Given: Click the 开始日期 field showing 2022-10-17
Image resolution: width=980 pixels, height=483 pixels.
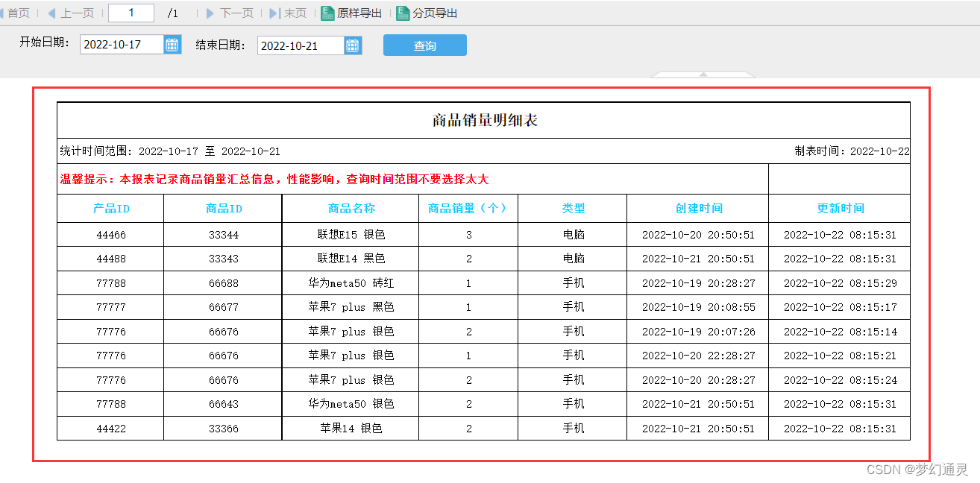Looking at the screenshot, I should pos(122,45).
